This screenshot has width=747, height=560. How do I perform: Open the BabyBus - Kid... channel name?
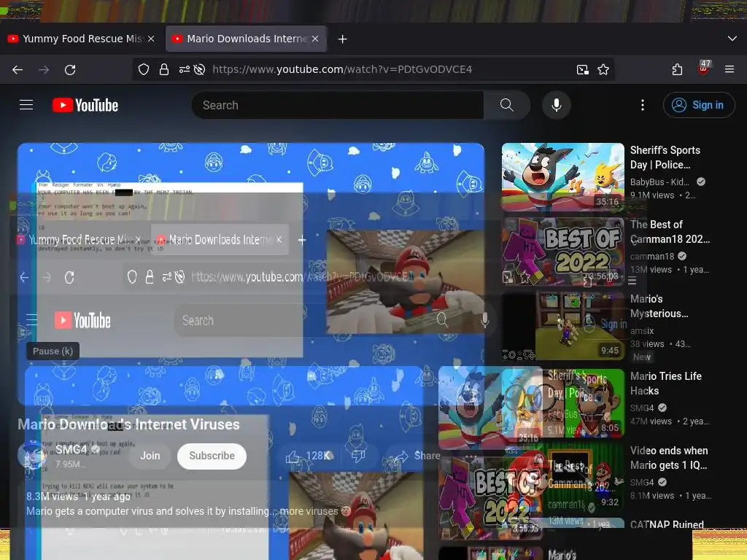tap(659, 182)
